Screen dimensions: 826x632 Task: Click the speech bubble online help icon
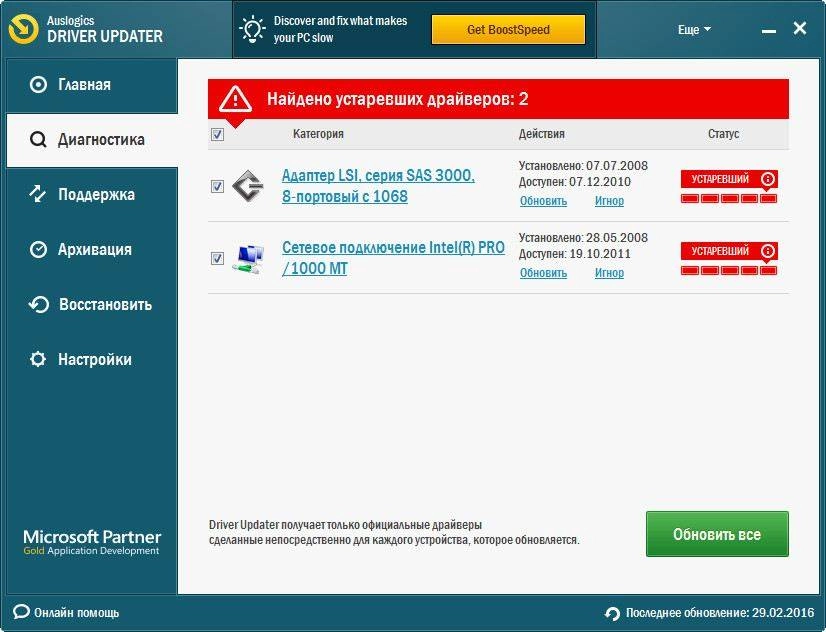coord(21,612)
